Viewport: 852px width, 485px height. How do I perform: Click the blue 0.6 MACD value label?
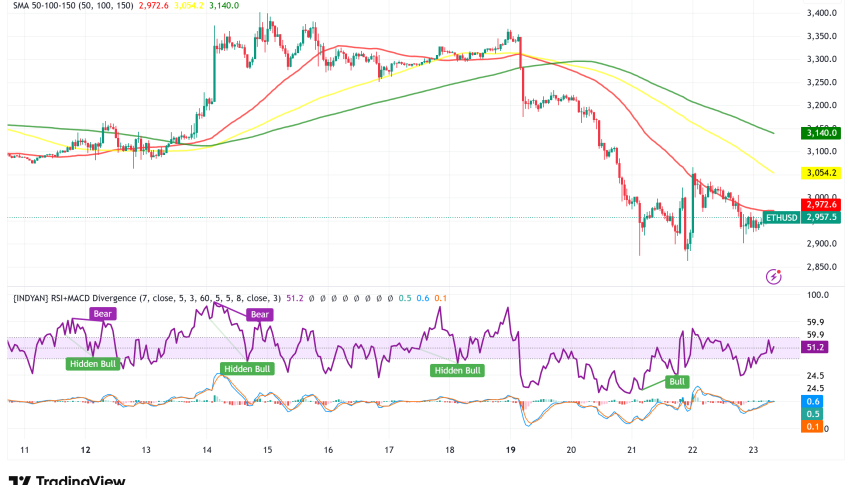815,401
